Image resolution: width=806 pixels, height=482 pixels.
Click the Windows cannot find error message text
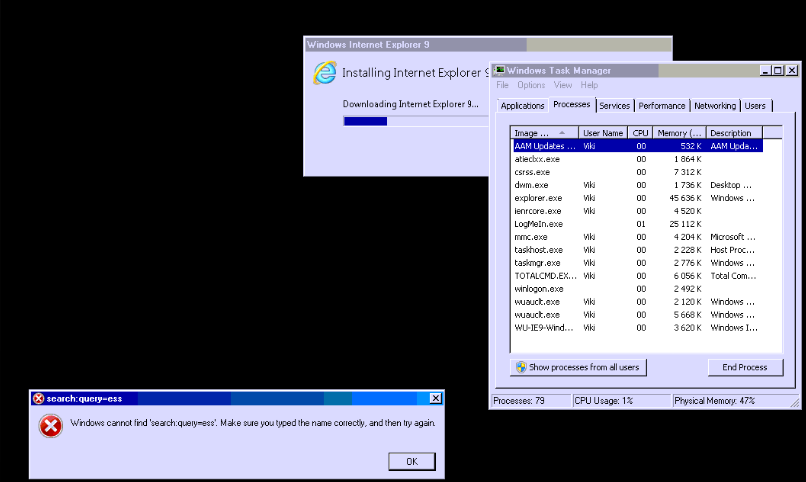tap(253, 423)
